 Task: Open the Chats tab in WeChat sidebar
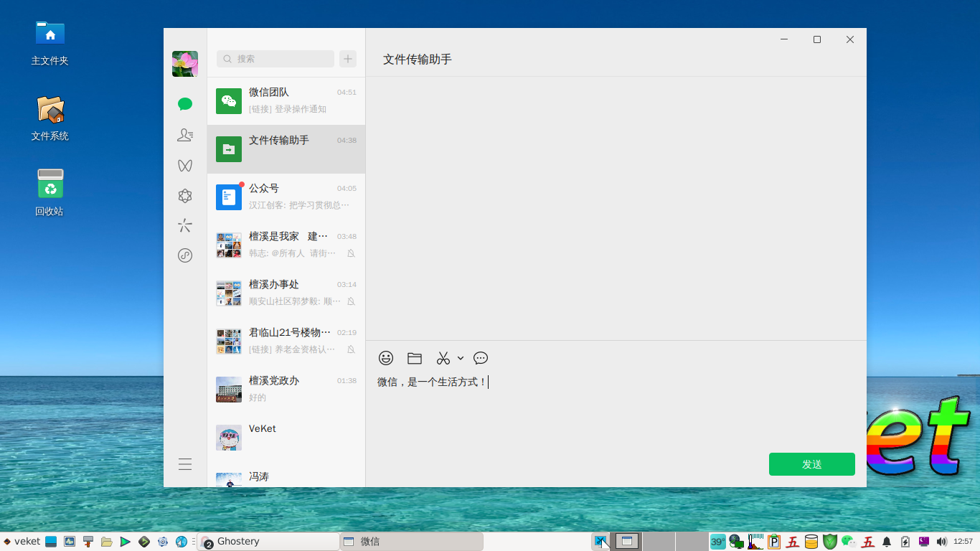pos(185,104)
